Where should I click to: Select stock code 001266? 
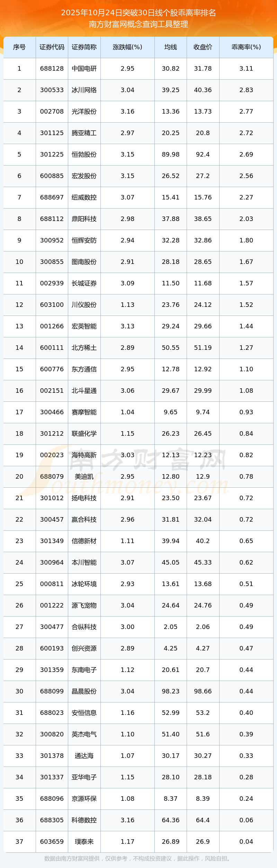(x=52, y=326)
